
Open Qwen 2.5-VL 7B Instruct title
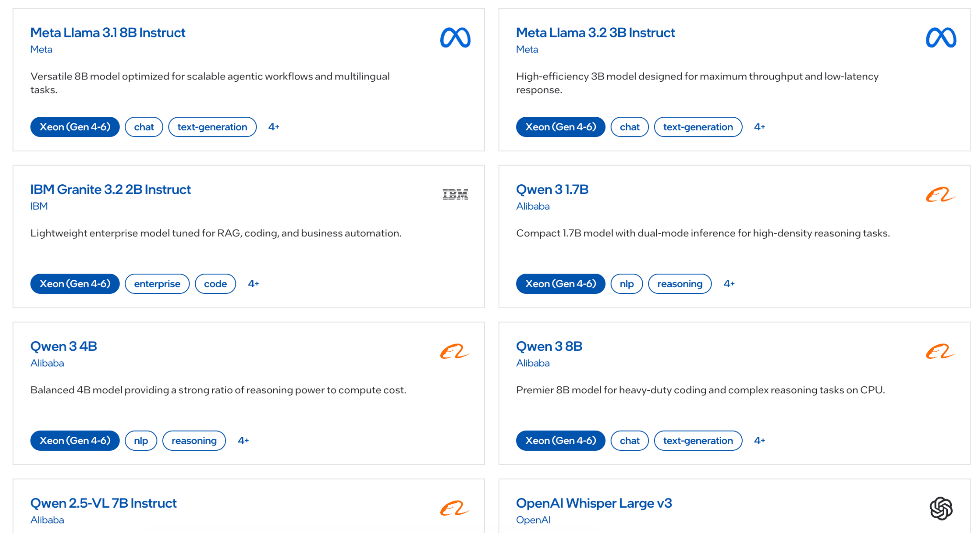(103, 503)
